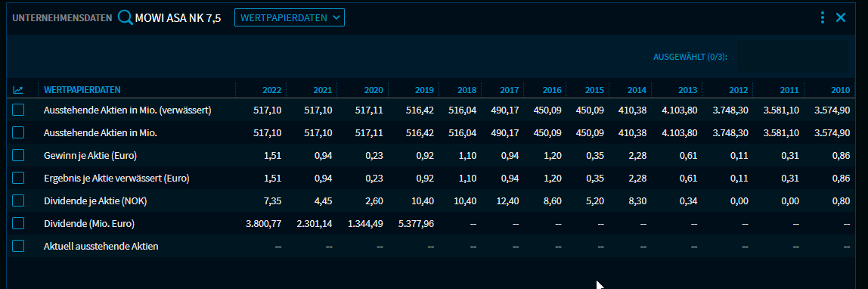This screenshot has height=289, width=868.
Task: Click row label Aktuell ausstehende Aktien
Action: (x=101, y=247)
